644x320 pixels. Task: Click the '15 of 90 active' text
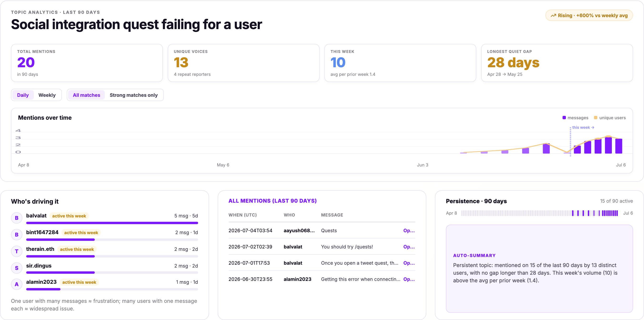[x=616, y=201]
